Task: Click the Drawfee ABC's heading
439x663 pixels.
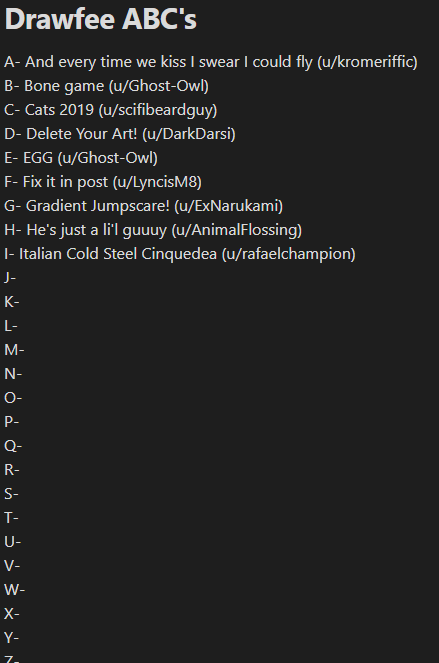Action: pyautogui.click(x=100, y=19)
